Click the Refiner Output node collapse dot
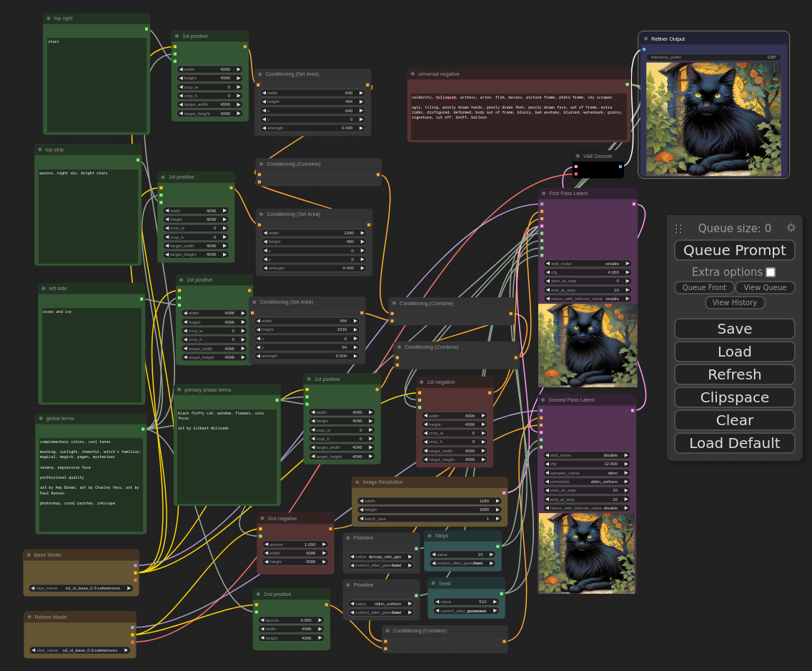Viewport: 812px width, 671px height. [645, 39]
